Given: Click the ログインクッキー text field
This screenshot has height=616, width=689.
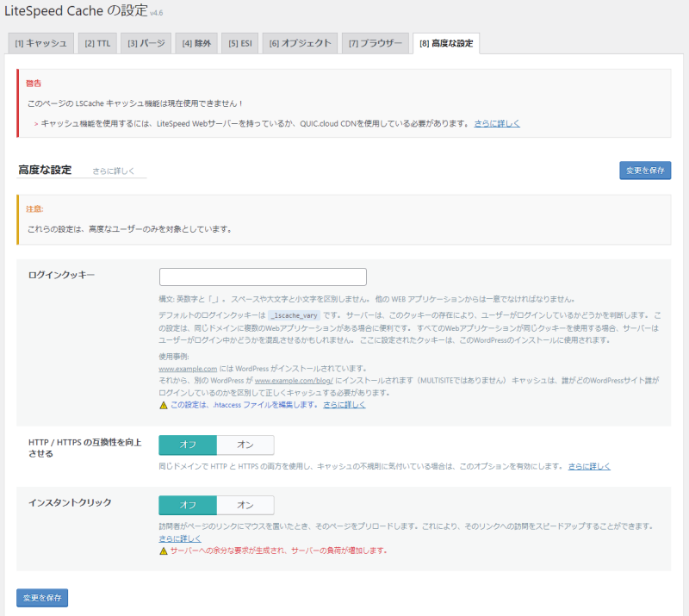Looking at the screenshot, I should pyautogui.click(x=263, y=277).
